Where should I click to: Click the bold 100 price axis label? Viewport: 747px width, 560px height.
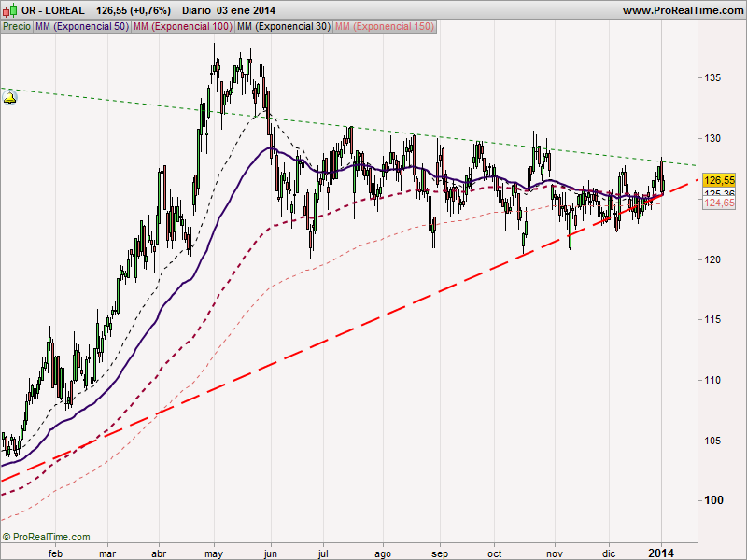point(713,500)
